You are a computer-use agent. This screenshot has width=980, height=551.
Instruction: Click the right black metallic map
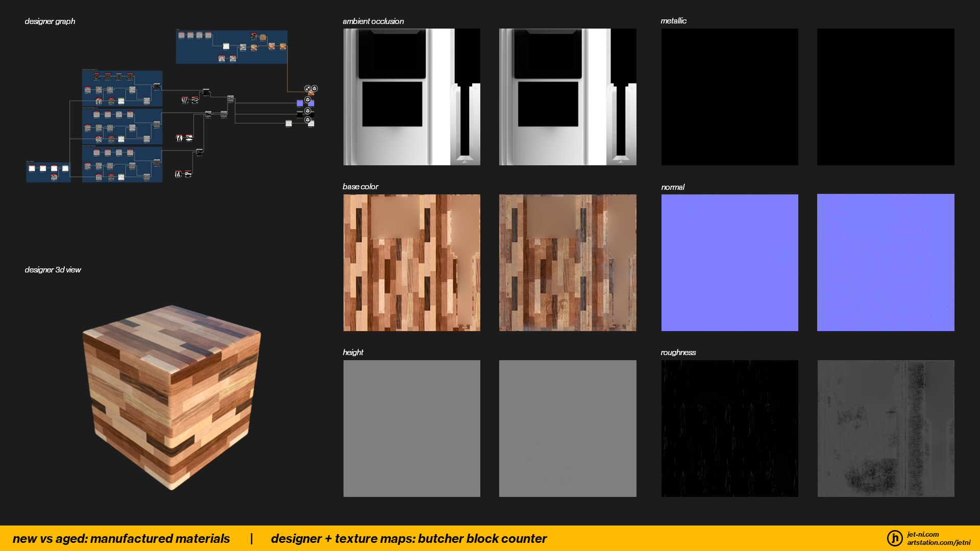pos(886,97)
